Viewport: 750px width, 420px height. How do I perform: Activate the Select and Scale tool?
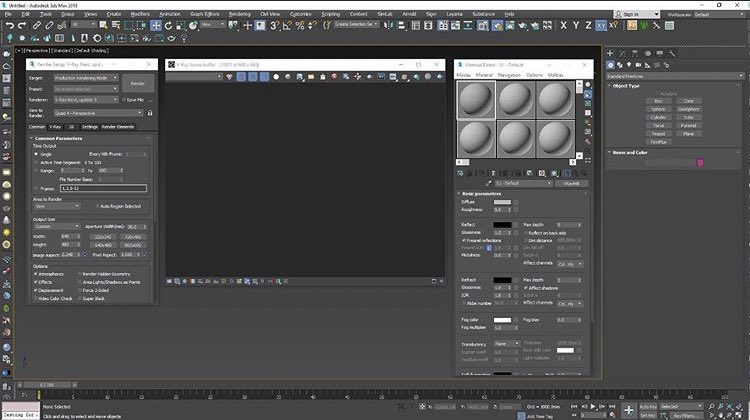pos(180,25)
